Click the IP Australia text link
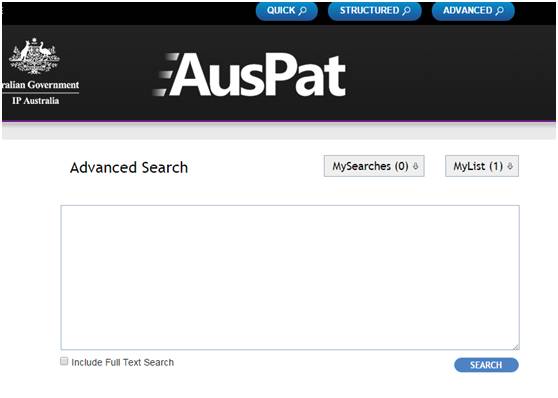558x398 pixels. click(36, 101)
